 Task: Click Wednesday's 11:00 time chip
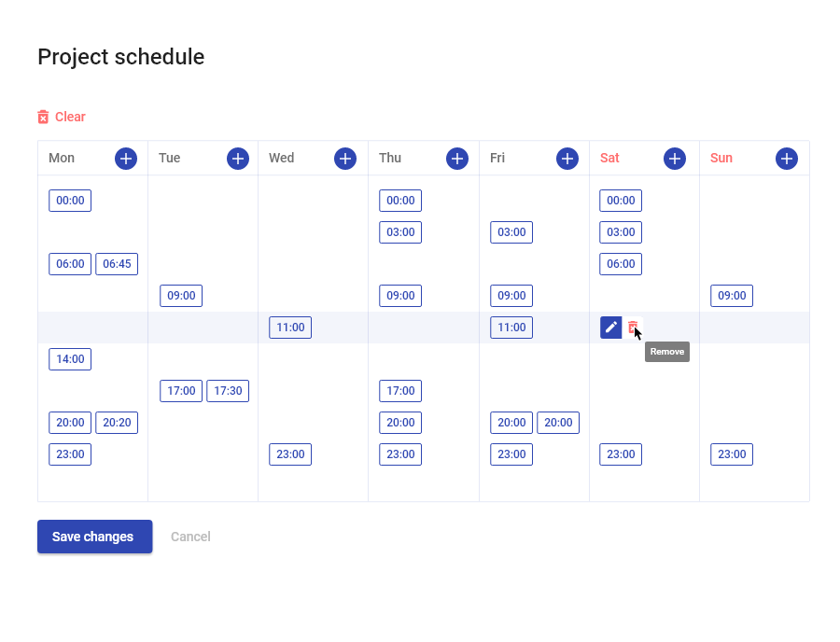tap(290, 328)
